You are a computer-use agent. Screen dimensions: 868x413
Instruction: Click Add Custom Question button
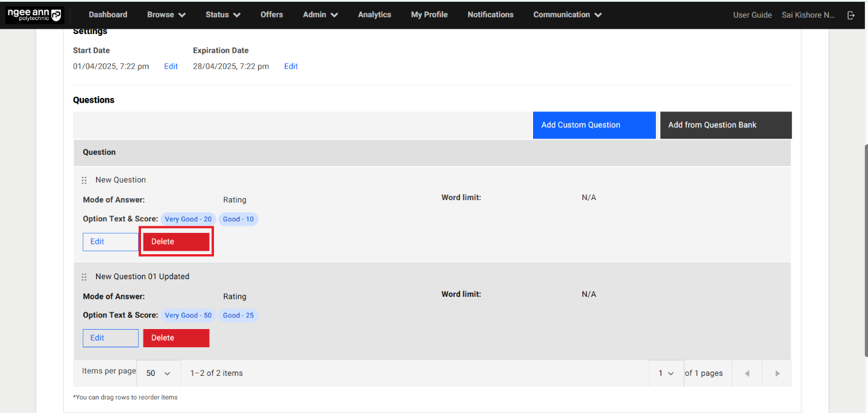(x=594, y=125)
